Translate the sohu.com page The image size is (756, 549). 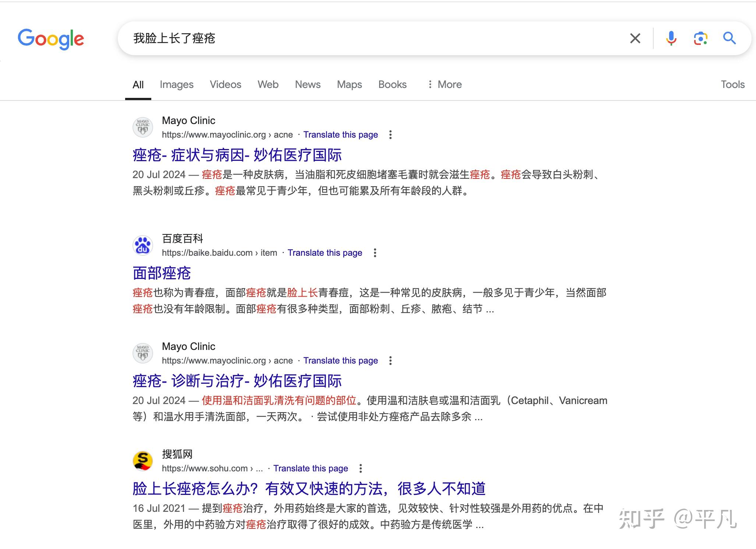pyautogui.click(x=311, y=468)
